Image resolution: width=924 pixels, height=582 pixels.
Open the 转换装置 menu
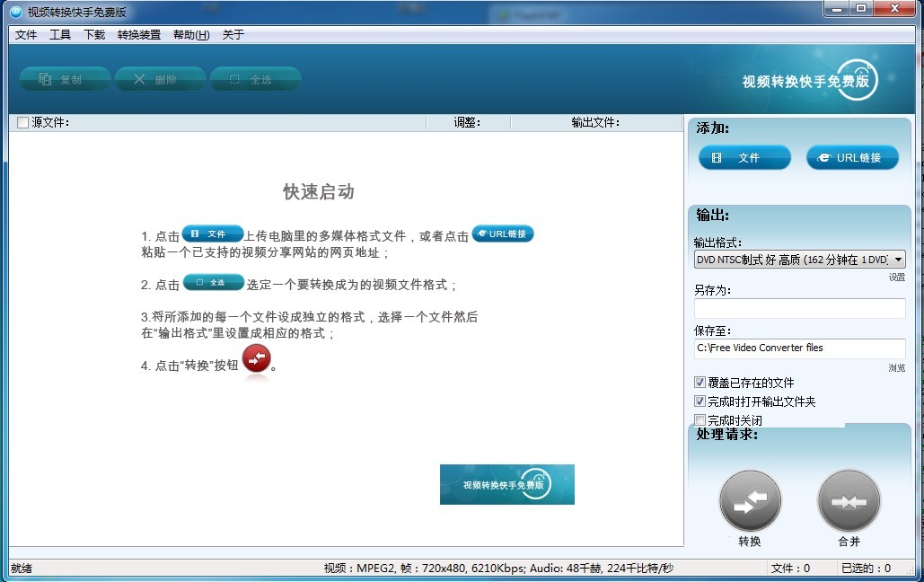point(139,35)
